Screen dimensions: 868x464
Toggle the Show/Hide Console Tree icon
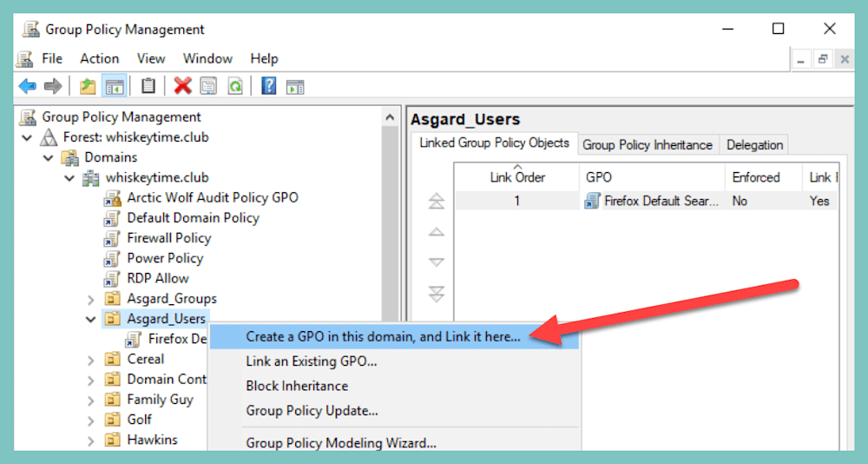114,86
